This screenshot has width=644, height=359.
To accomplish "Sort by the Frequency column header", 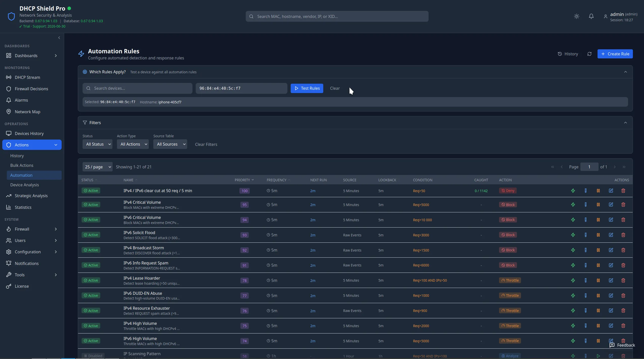I will [278, 180].
